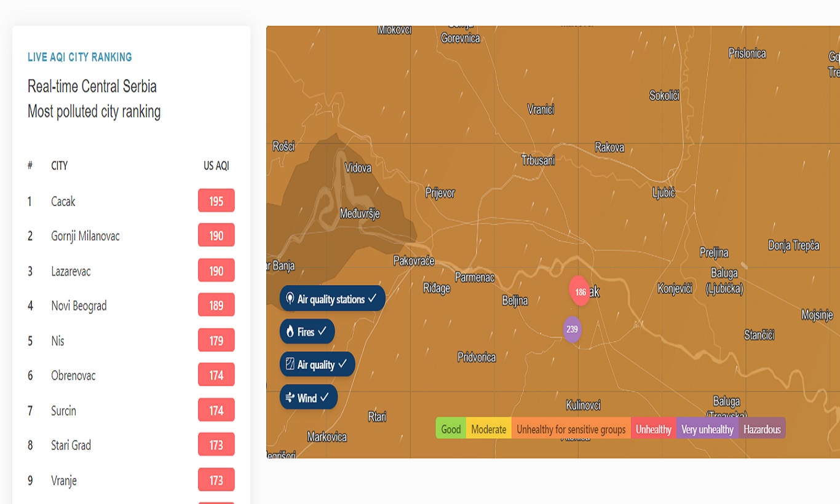
Task: Click the Pridvorica label on the map
Action: (477, 357)
